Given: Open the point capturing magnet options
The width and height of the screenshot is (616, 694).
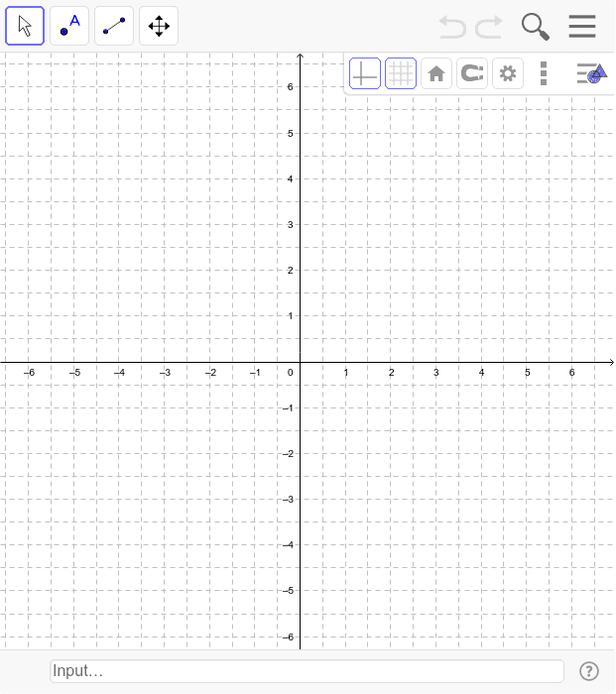Looking at the screenshot, I should (472, 73).
